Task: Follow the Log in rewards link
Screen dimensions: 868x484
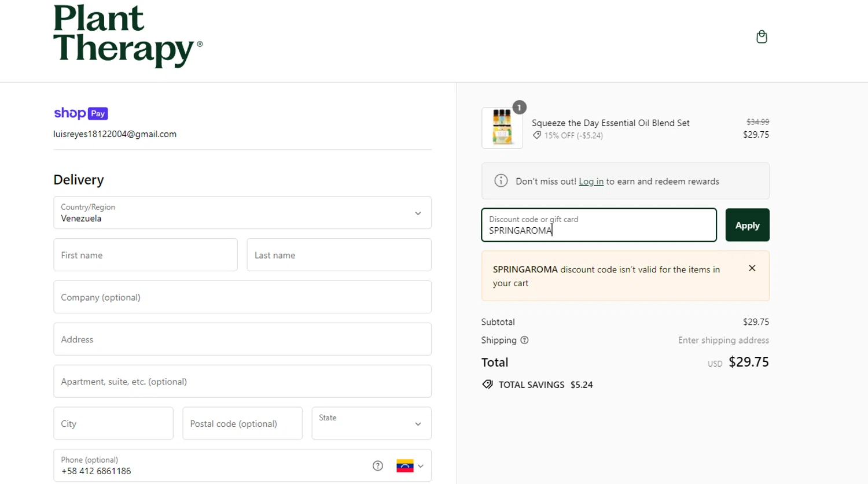Action: (591, 182)
